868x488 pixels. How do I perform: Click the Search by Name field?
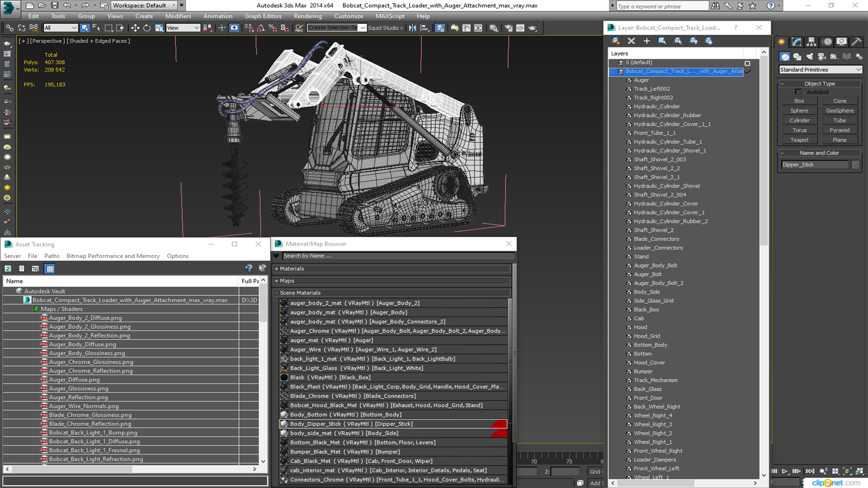click(x=398, y=256)
